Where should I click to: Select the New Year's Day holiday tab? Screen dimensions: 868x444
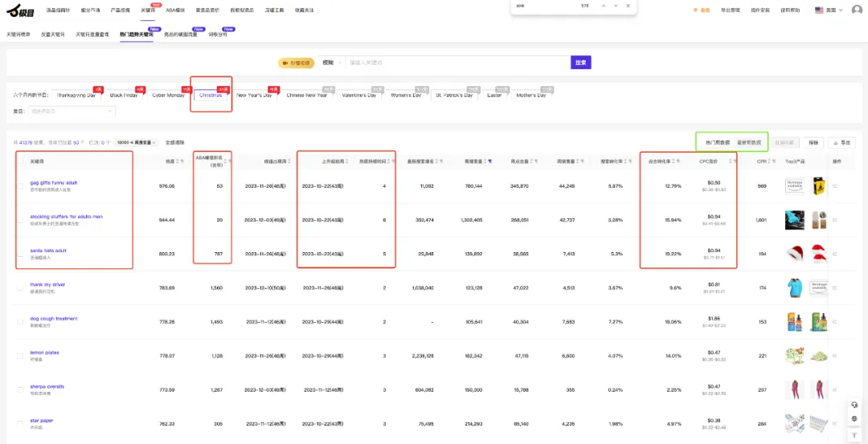[254, 95]
